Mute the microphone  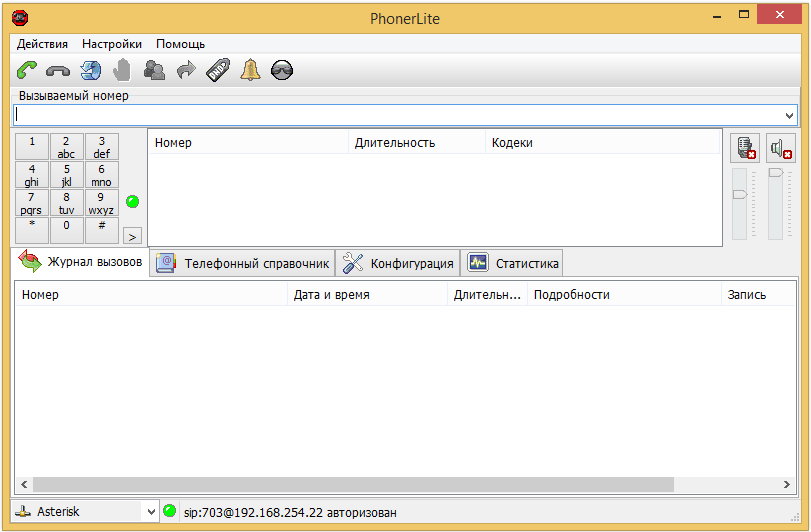745,148
